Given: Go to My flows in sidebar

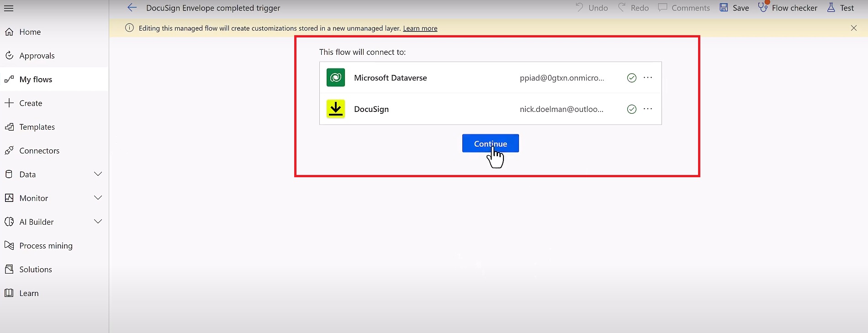Looking at the screenshot, I should coord(36,79).
